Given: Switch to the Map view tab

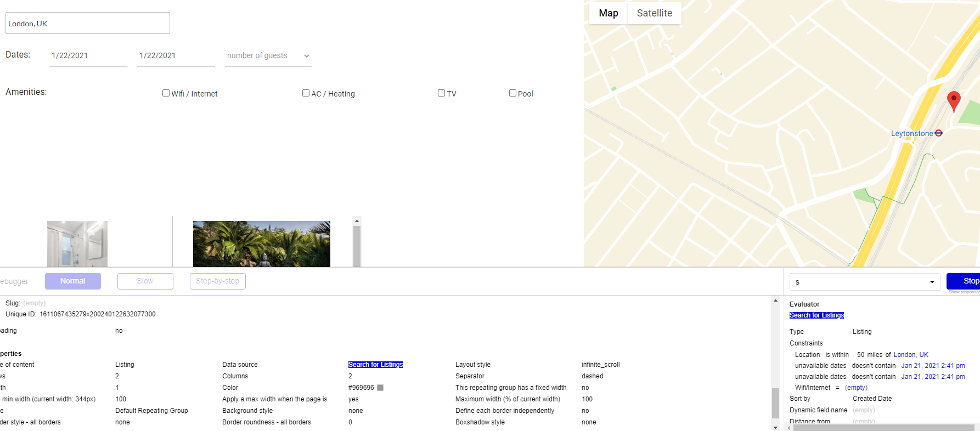Looking at the screenshot, I should click(609, 13).
